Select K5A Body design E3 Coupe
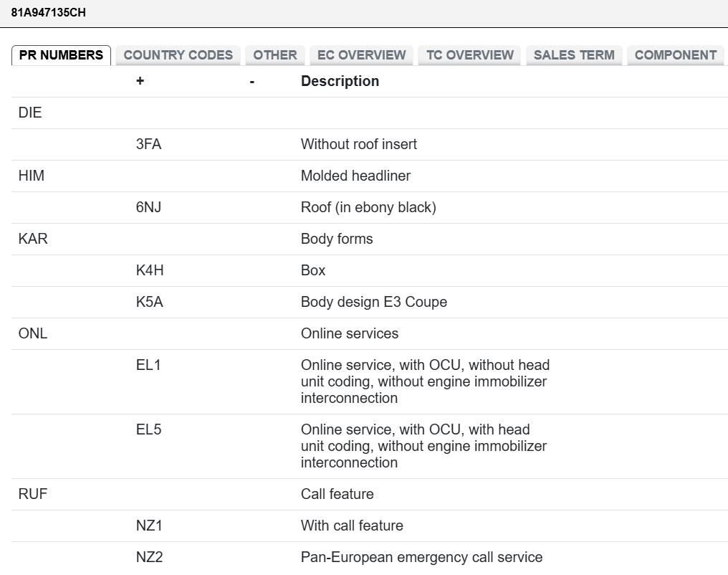This screenshot has width=728, height=575. [370, 303]
